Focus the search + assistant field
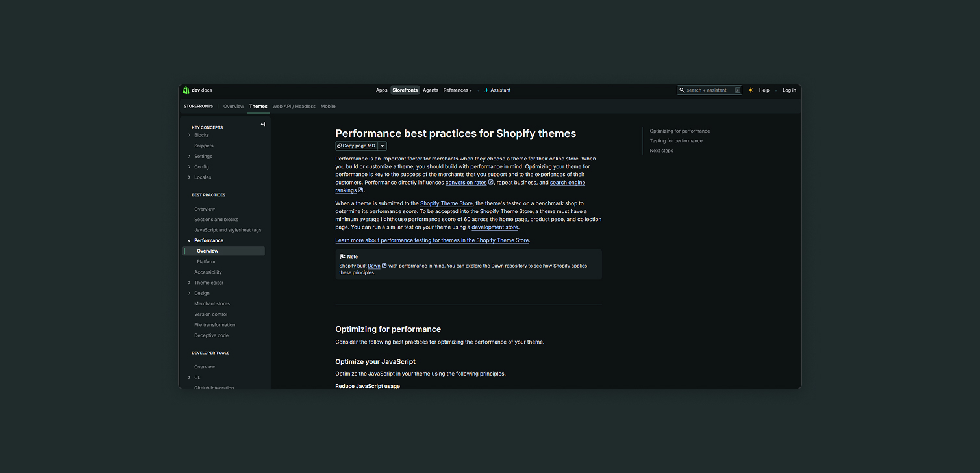This screenshot has height=473, width=980. click(x=709, y=90)
